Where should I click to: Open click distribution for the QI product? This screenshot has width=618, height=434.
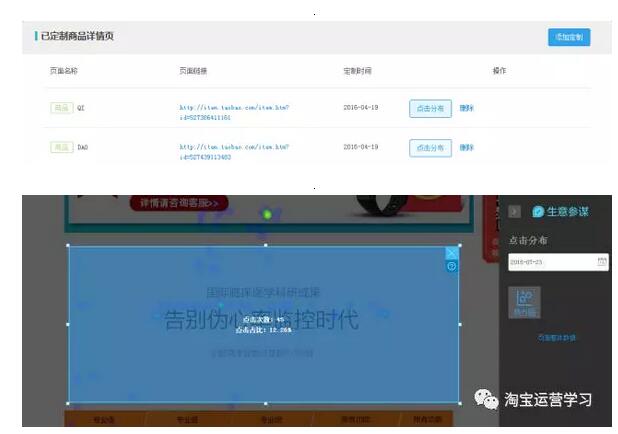[430, 108]
